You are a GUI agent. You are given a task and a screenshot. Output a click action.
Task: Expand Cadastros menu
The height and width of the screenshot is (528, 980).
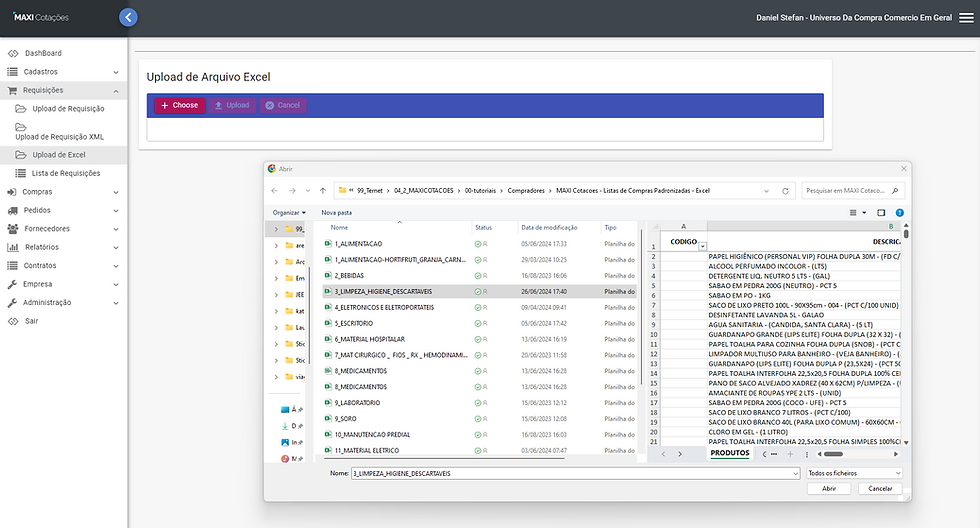(64, 72)
